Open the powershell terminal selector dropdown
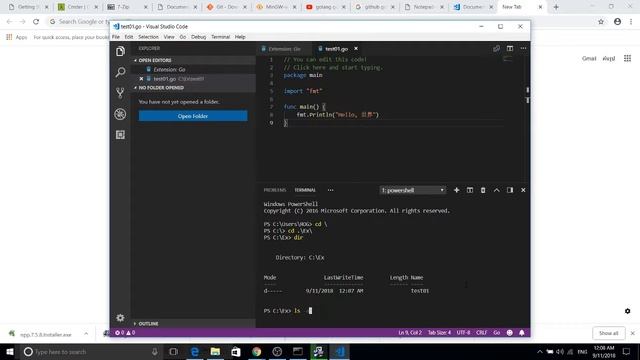Screen dimensions: 640x360 [412, 190]
